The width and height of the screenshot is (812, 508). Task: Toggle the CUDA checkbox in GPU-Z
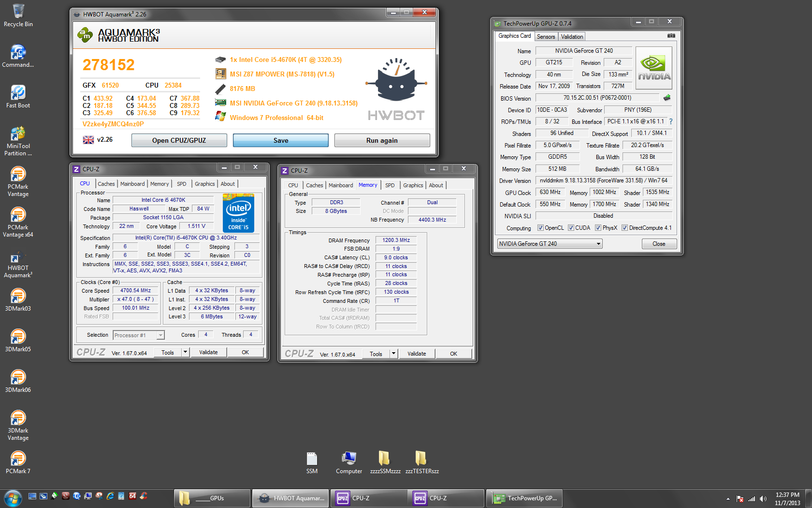click(x=571, y=228)
